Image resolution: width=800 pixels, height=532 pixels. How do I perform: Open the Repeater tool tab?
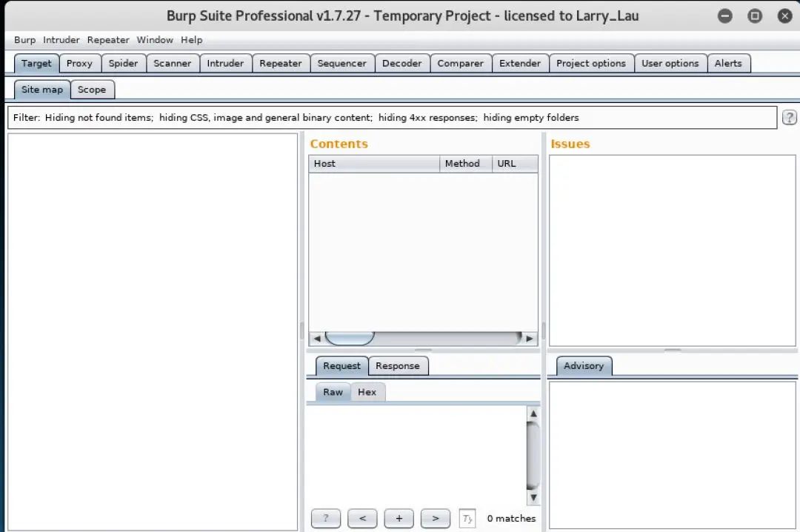281,63
